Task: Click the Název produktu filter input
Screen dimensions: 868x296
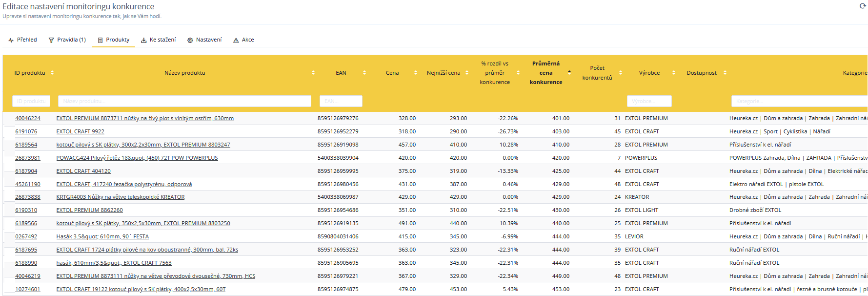Action: [184, 101]
